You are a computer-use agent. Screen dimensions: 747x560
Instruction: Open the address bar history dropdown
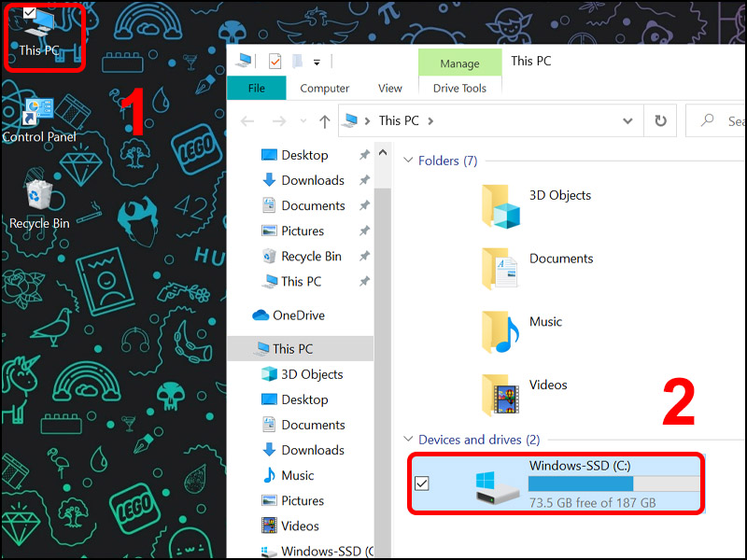[x=628, y=120]
